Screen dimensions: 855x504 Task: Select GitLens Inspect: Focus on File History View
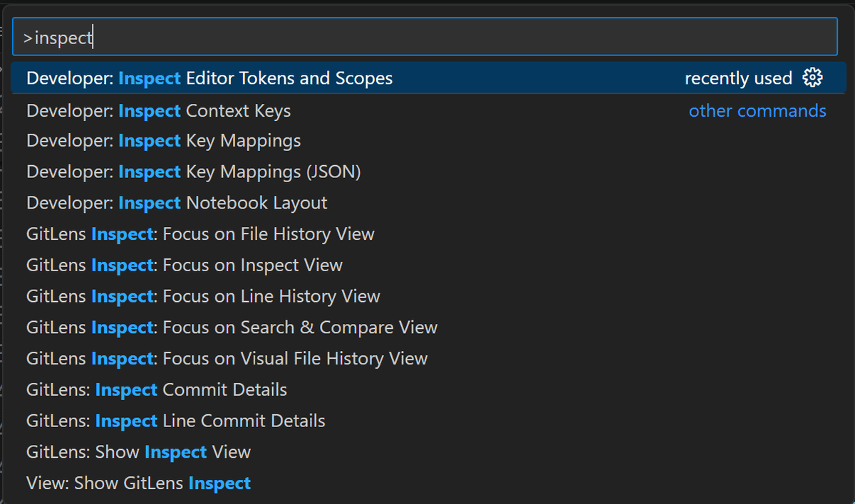(x=427, y=234)
